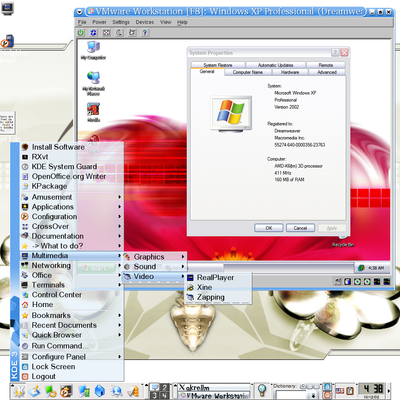Click the question mark help icon in VMware toolbar
The width and height of the screenshot is (400, 400).
pos(145,33)
